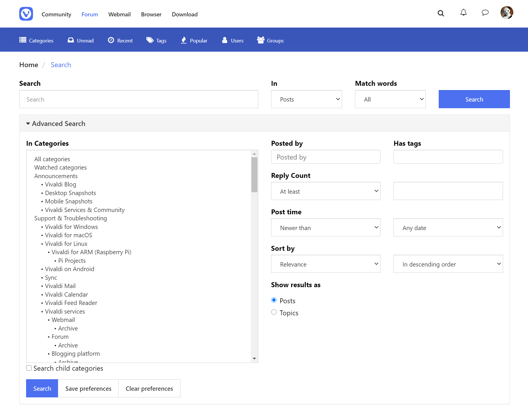The width and height of the screenshot is (528, 420).
Task: Open the search magnifier icon in header
Action: tap(441, 13)
